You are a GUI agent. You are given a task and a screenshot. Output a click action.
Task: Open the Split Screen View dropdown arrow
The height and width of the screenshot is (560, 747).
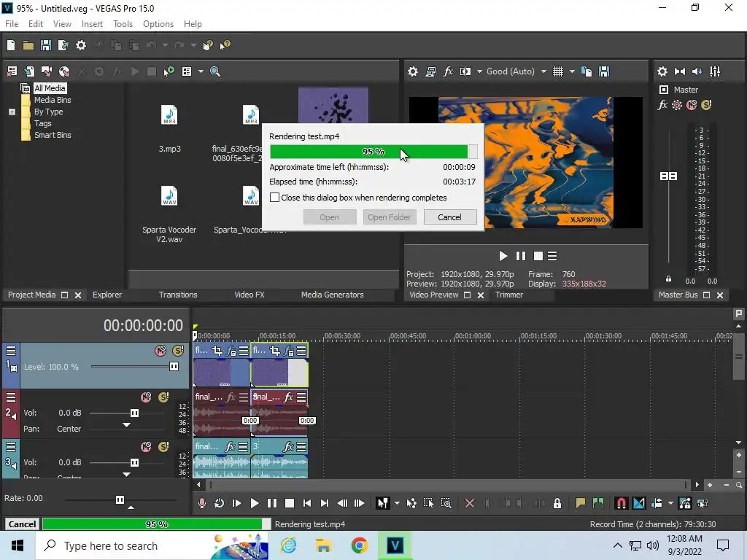click(x=479, y=71)
